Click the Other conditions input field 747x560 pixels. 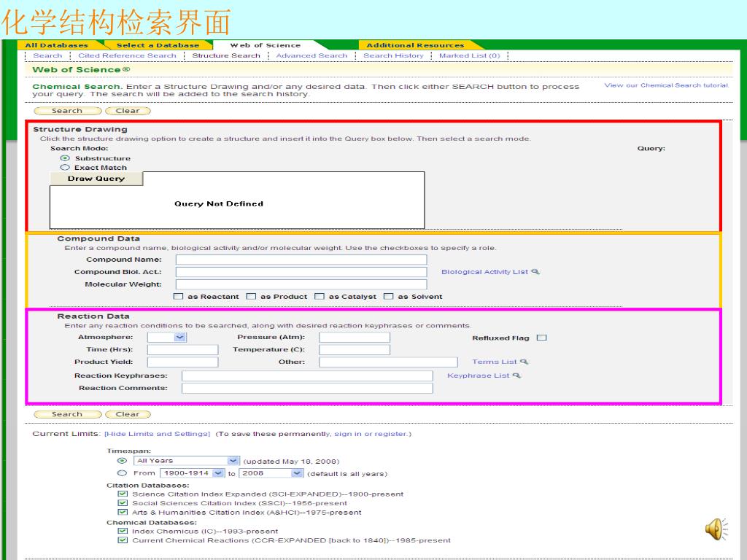[388, 362]
